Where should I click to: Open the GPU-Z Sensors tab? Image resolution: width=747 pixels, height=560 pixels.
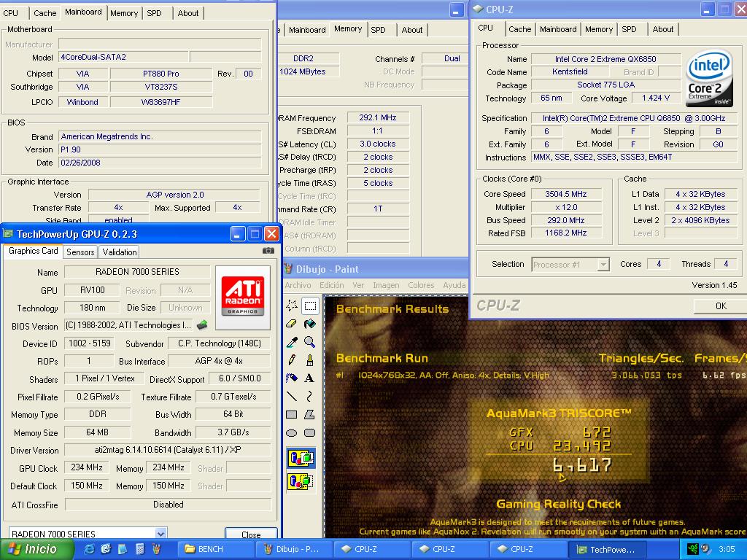coord(80,252)
